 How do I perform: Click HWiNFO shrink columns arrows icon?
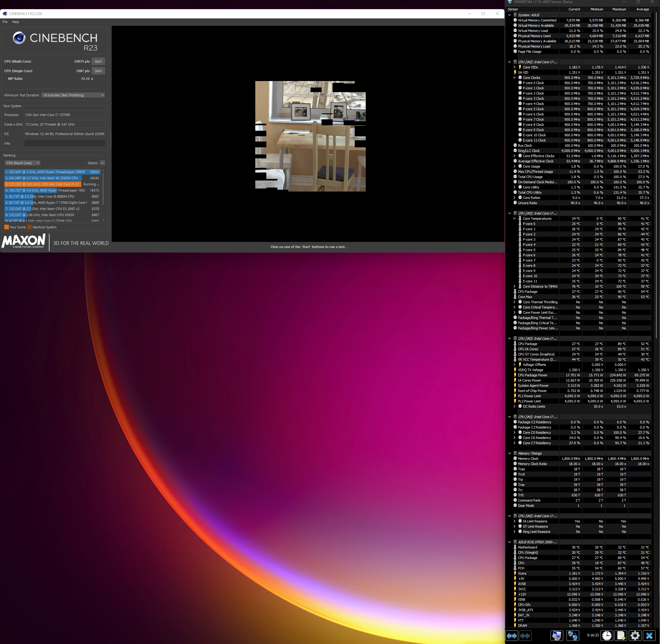525,636
